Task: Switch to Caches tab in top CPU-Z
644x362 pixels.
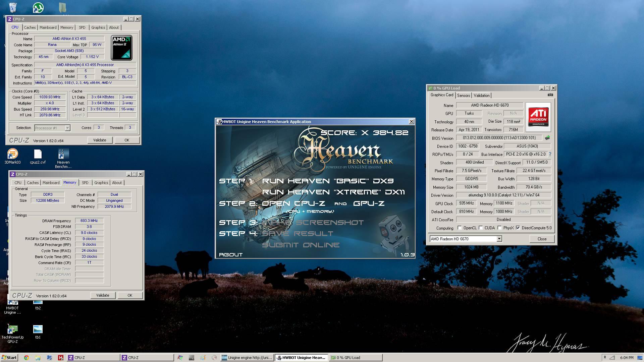Action: [30, 27]
